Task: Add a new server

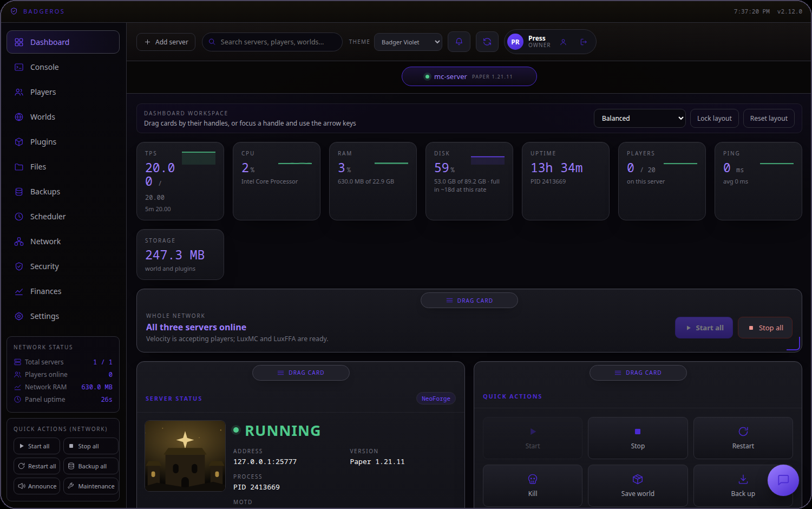Action: tap(166, 42)
